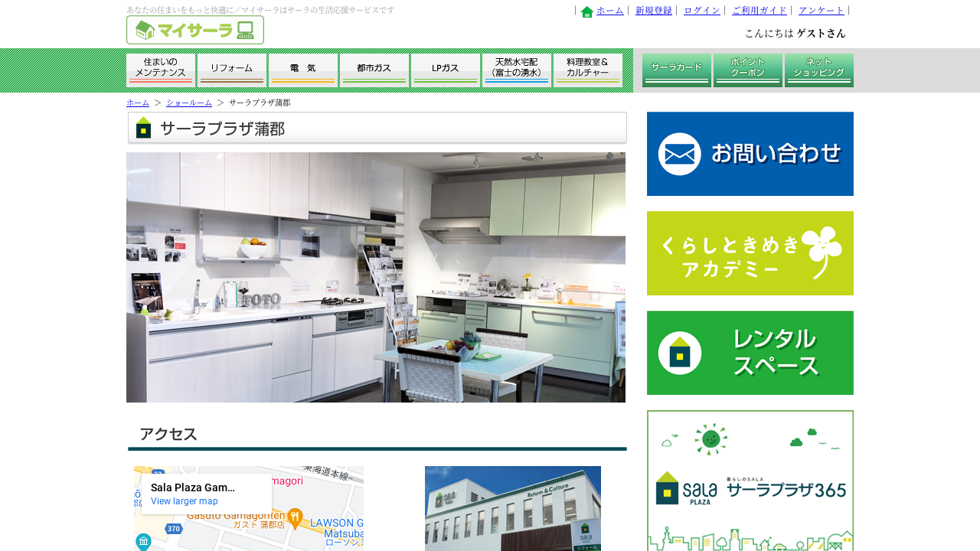Image resolution: width=980 pixels, height=551 pixels.
Task: Click the My Sala logo
Action: (x=195, y=30)
